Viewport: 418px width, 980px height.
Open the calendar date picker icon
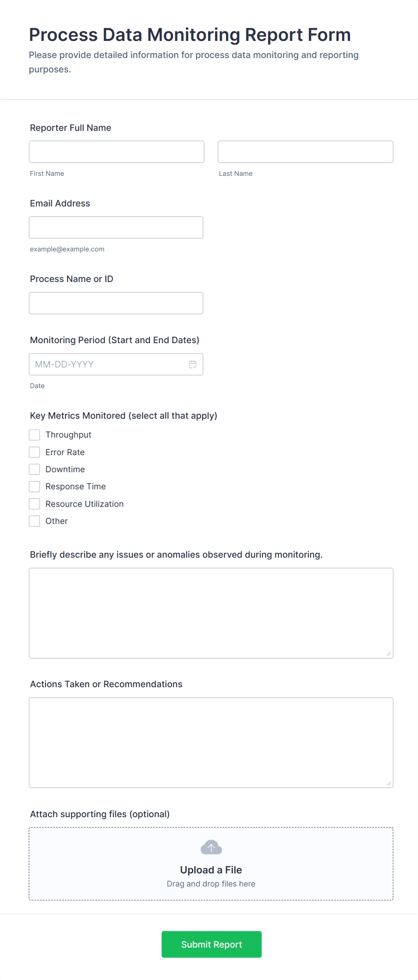(x=193, y=364)
